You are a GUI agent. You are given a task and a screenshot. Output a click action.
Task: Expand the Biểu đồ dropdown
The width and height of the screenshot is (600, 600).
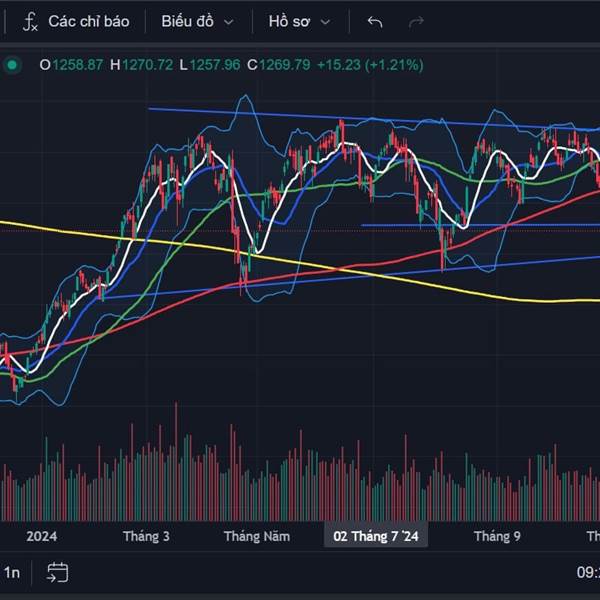[x=199, y=21]
